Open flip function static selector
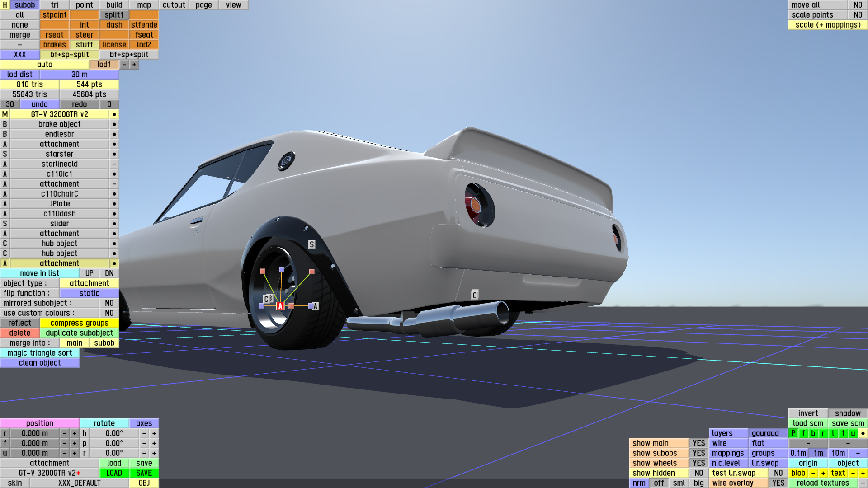This screenshot has height=488, width=868. 89,293
